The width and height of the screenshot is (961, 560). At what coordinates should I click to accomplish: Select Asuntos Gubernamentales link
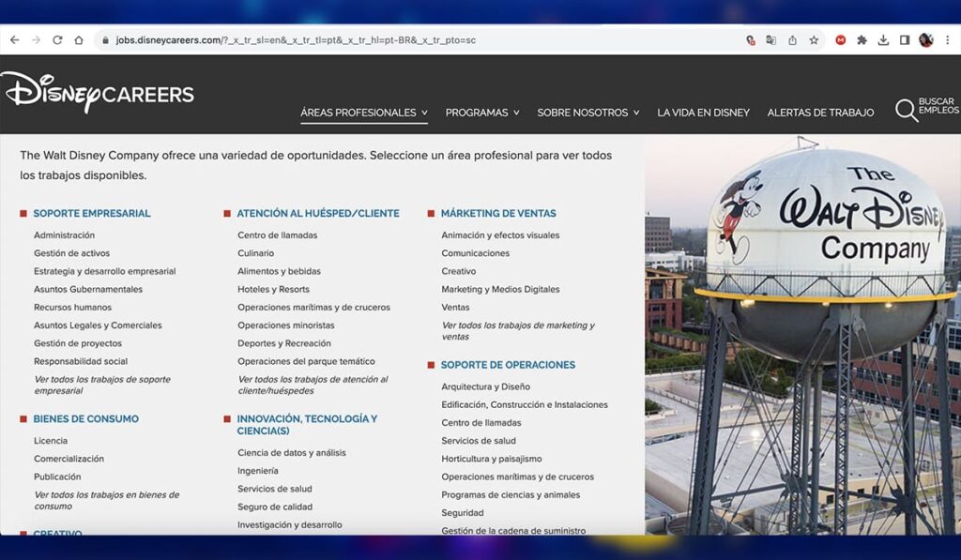[88, 289]
